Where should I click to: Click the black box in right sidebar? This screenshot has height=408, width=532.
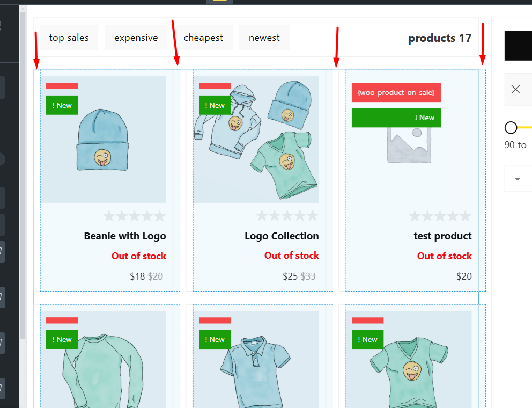coord(518,46)
